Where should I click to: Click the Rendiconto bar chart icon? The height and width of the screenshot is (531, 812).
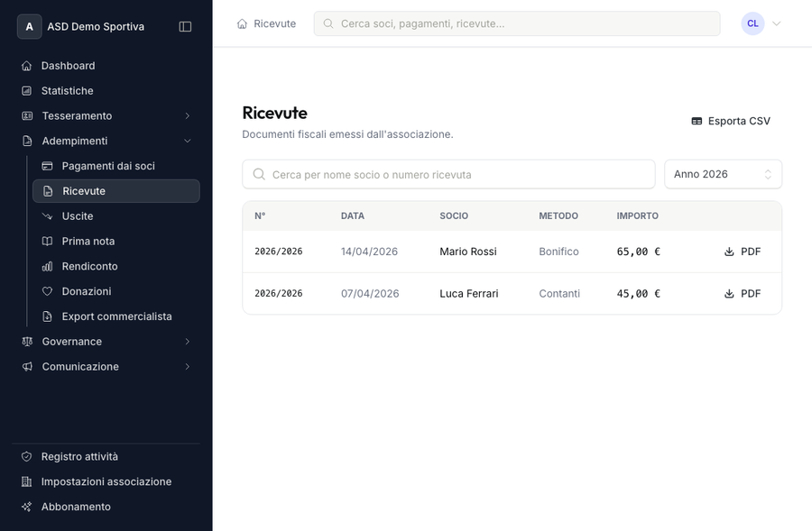click(48, 267)
